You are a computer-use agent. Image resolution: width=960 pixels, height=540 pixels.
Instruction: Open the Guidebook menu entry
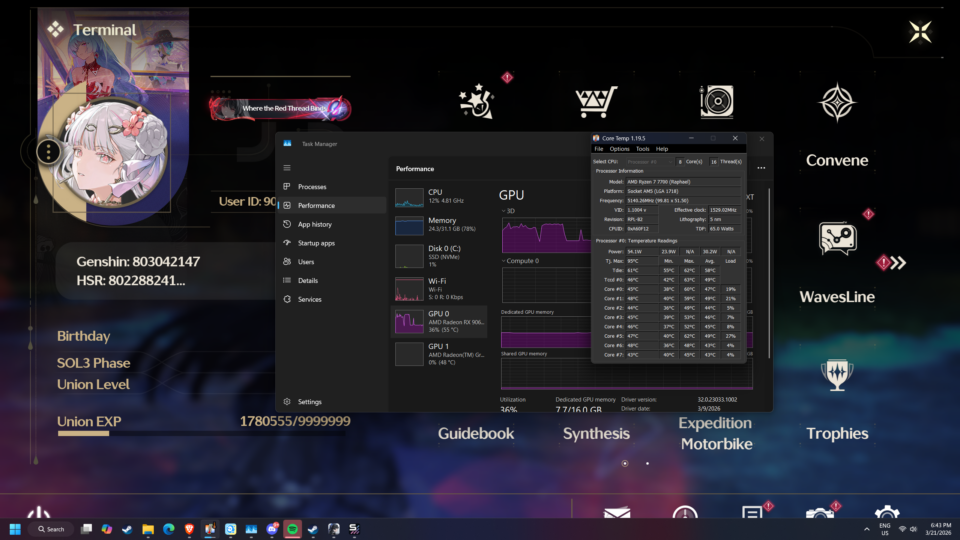476,433
